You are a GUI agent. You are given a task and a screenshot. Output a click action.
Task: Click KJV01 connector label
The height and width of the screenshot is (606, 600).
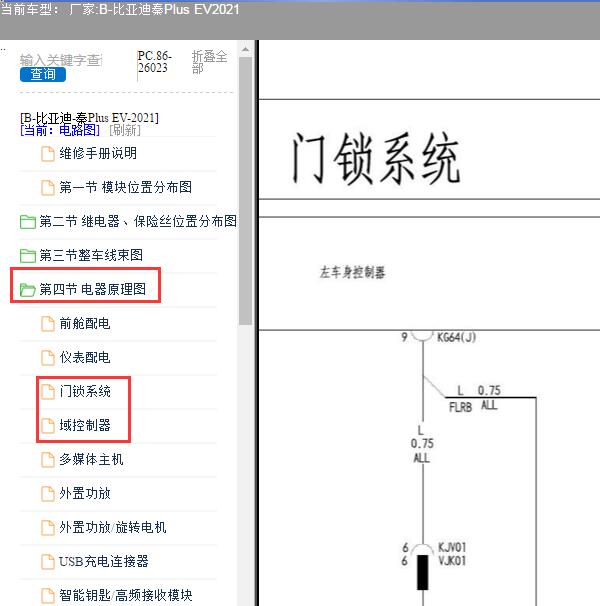click(x=452, y=547)
